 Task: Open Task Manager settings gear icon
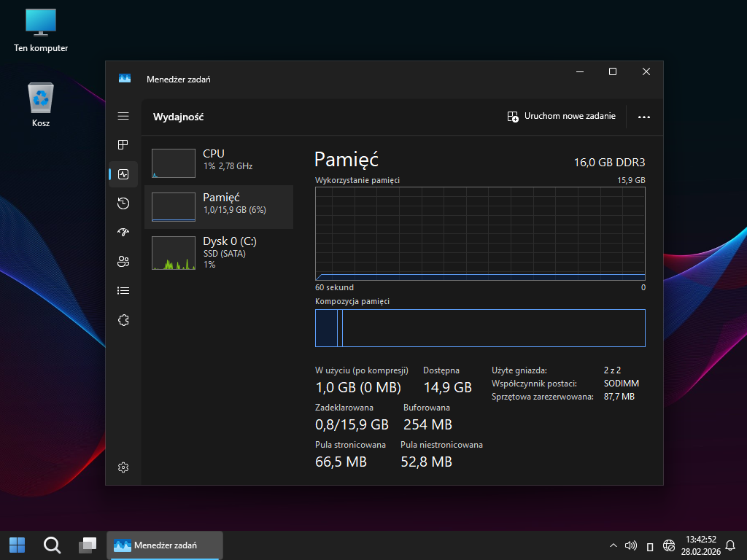tap(123, 467)
